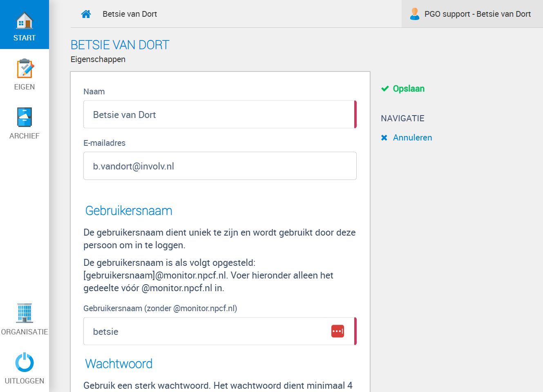Viewport: 543px width, 392px height.
Task: Click the NAVIGATIE heading
Action: pos(402,118)
